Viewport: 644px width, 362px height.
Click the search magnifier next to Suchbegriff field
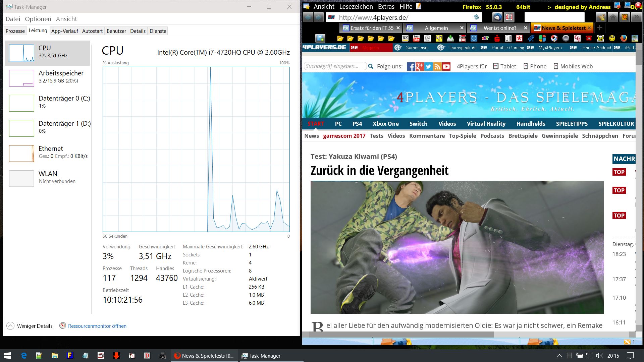(371, 66)
